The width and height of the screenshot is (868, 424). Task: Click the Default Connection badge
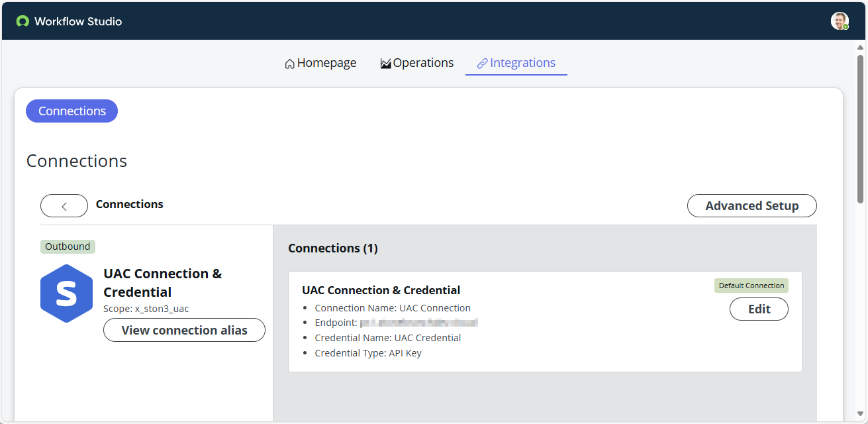pos(751,286)
